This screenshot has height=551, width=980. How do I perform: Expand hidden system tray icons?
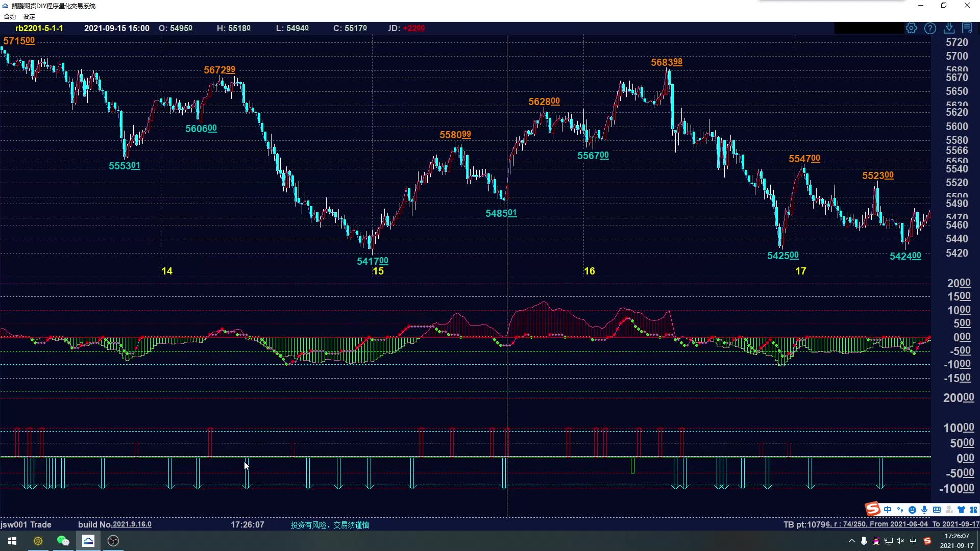click(851, 541)
